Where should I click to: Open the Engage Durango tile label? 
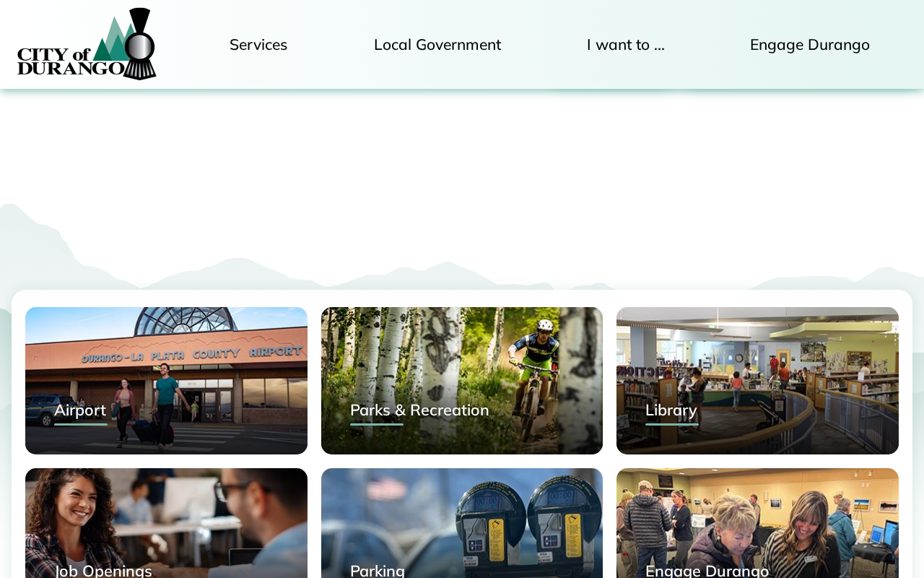tap(707, 570)
